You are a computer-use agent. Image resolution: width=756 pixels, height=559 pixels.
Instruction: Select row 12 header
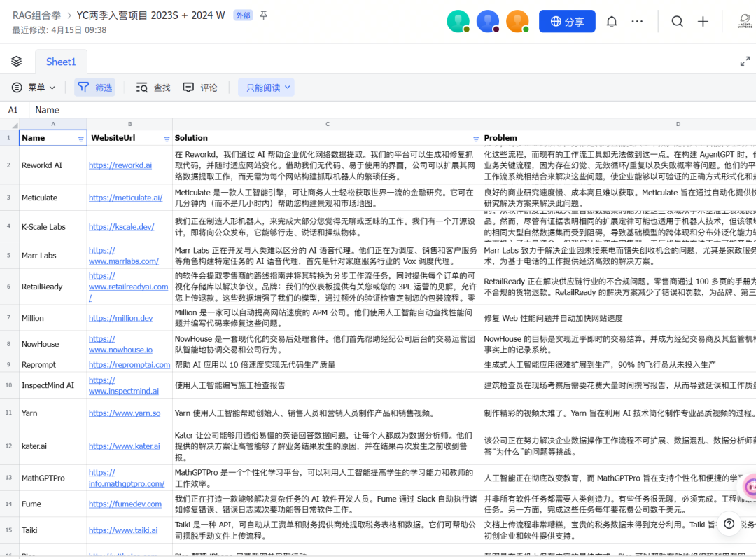[9, 446]
